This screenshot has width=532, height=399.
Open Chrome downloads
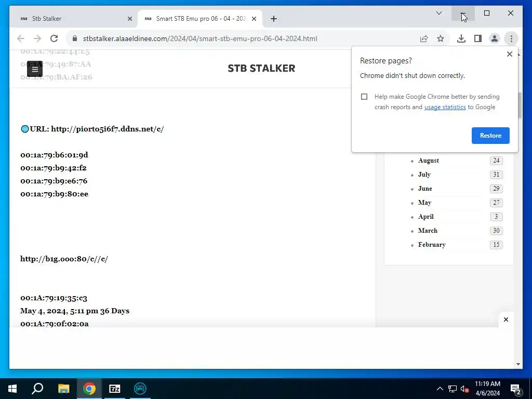(461, 38)
